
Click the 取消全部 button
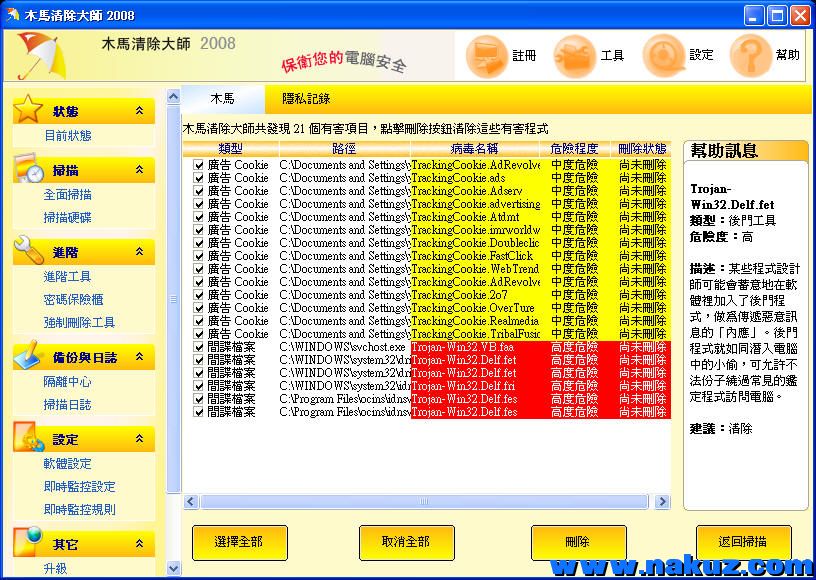406,543
